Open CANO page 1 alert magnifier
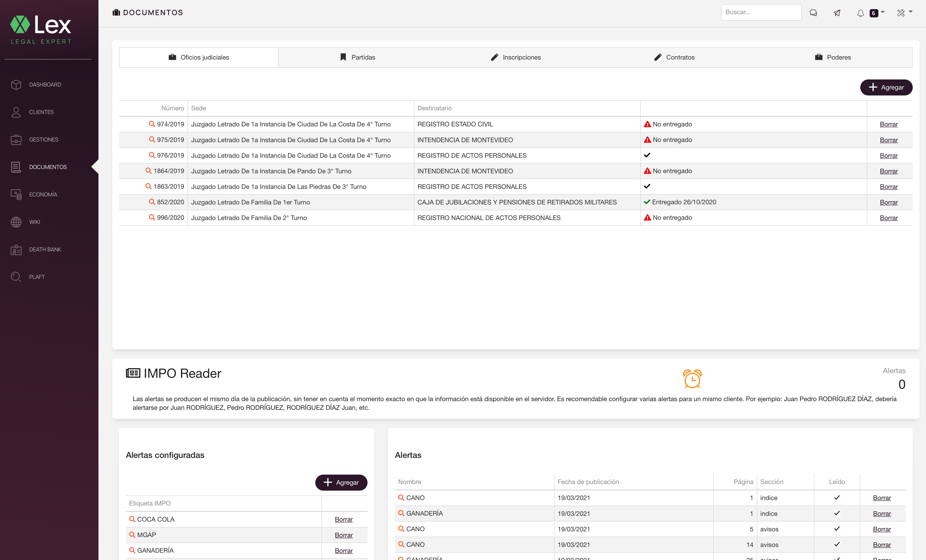The width and height of the screenshot is (926, 560). (401, 497)
